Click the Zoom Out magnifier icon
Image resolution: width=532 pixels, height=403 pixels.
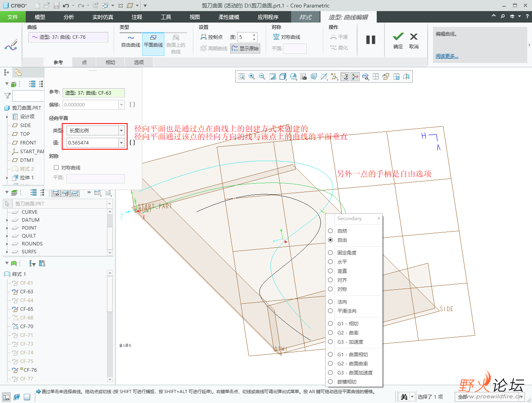(262, 77)
